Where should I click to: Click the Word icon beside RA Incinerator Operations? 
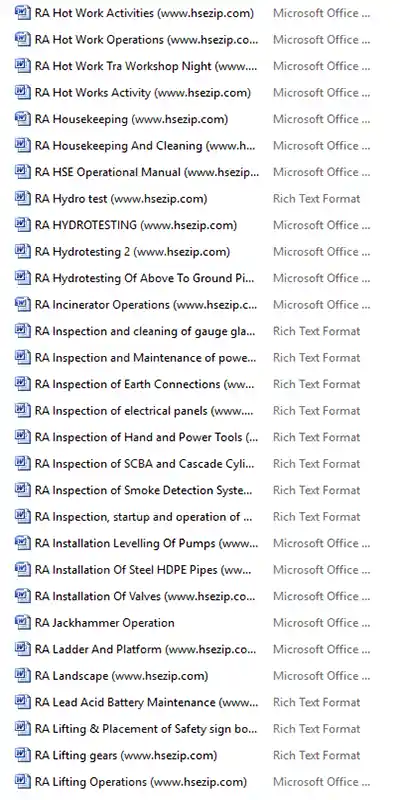click(x=23, y=304)
